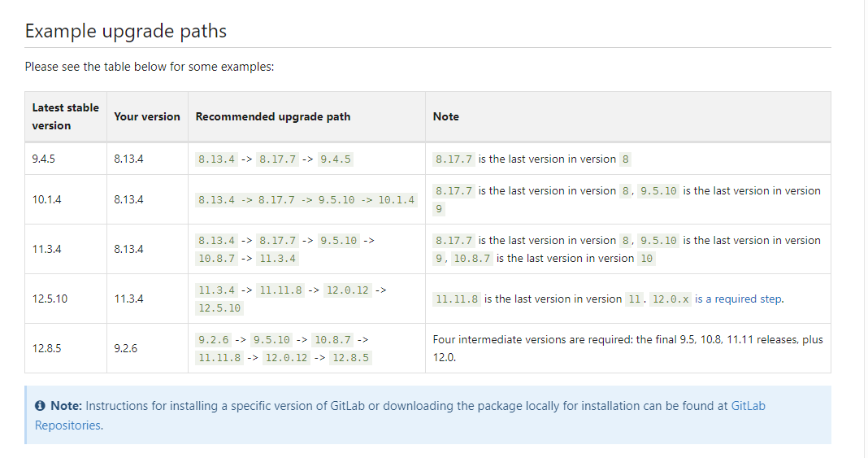The image size is (868, 458).
Task: Select the "Note" column header
Action: 446,116
